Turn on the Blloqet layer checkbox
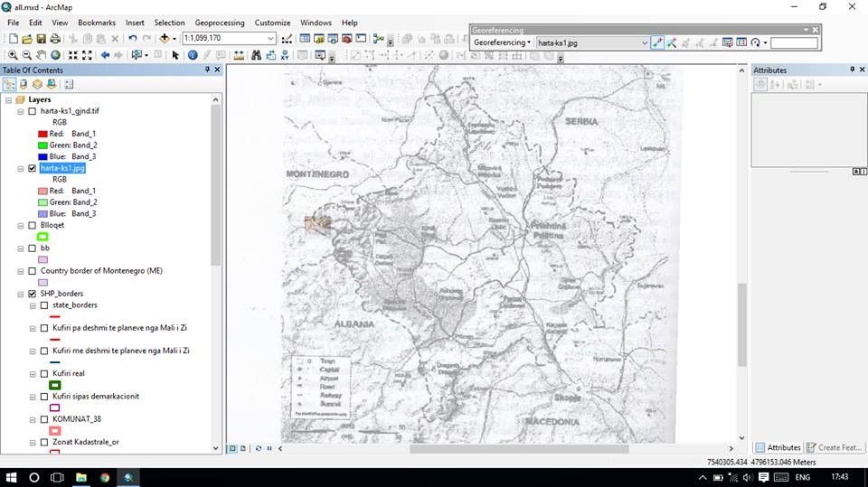 pyautogui.click(x=33, y=225)
